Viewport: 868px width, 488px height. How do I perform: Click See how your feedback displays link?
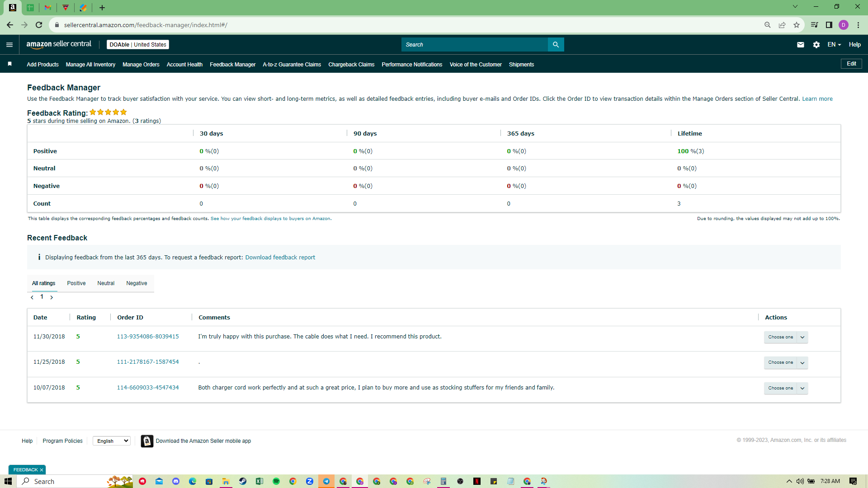tap(270, 219)
